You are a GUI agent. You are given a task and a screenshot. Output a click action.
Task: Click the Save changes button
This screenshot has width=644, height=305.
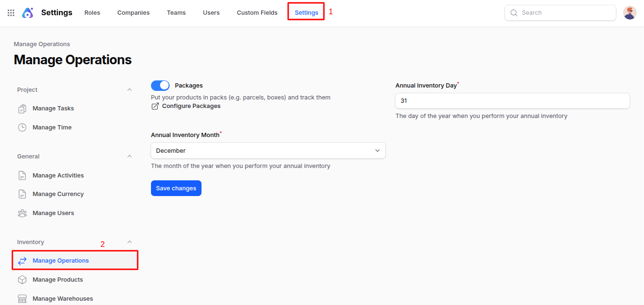tap(176, 188)
